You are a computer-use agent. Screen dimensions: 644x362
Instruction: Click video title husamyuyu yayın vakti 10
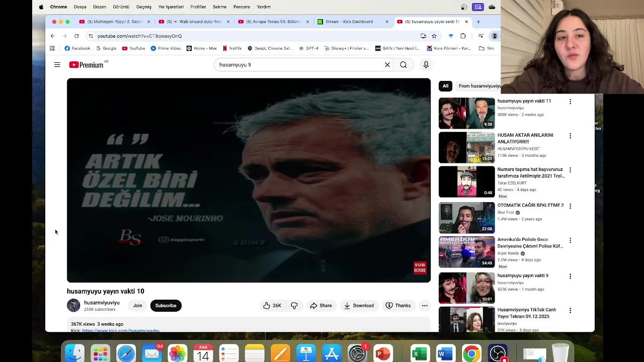coord(106,291)
